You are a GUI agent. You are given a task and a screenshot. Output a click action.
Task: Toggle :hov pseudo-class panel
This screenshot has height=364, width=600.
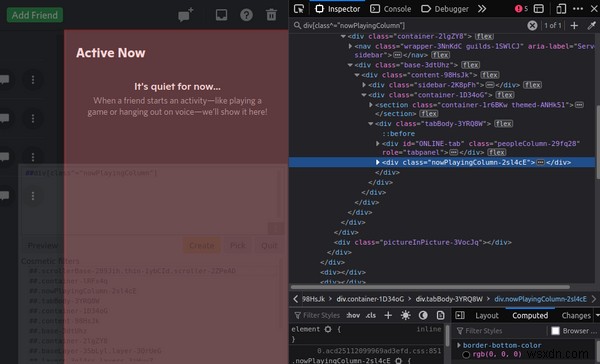[353, 315]
